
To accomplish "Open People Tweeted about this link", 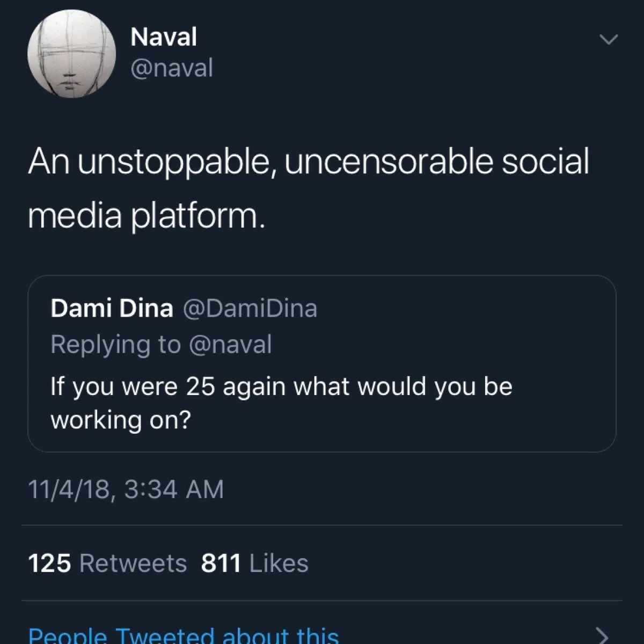I will (184, 635).
